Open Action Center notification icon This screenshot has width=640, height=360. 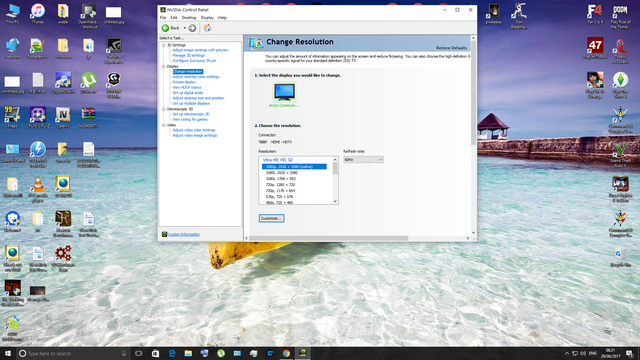(x=630, y=353)
